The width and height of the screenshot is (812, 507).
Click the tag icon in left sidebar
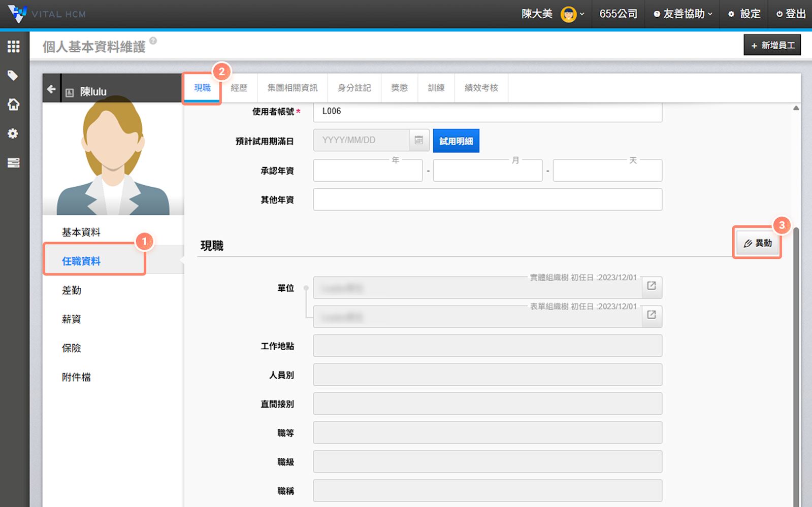click(x=13, y=76)
